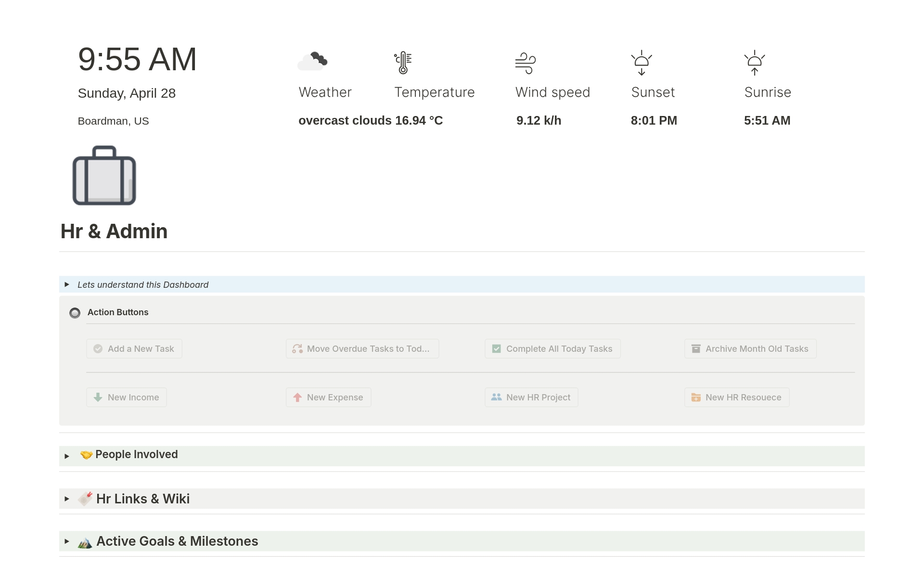This screenshot has width=924, height=577.
Task: Click the handshake emoji beside People Involved
Action: [x=86, y=455]
